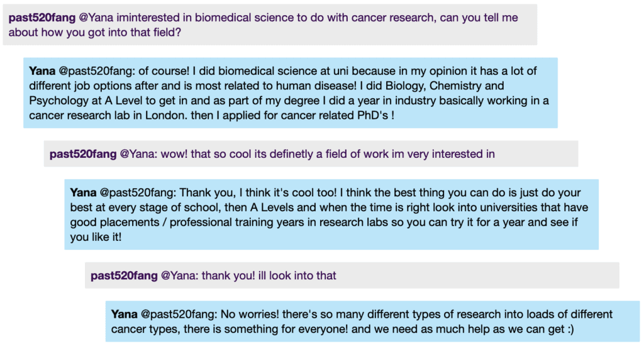
Task: Click Yana's name in biomedical science reply
Action: (x=42, y=71)
